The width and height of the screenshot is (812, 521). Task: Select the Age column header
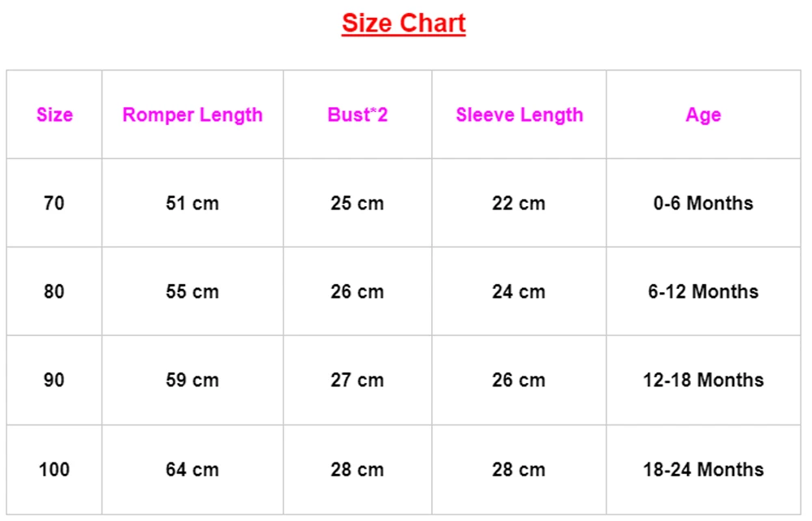703,114
